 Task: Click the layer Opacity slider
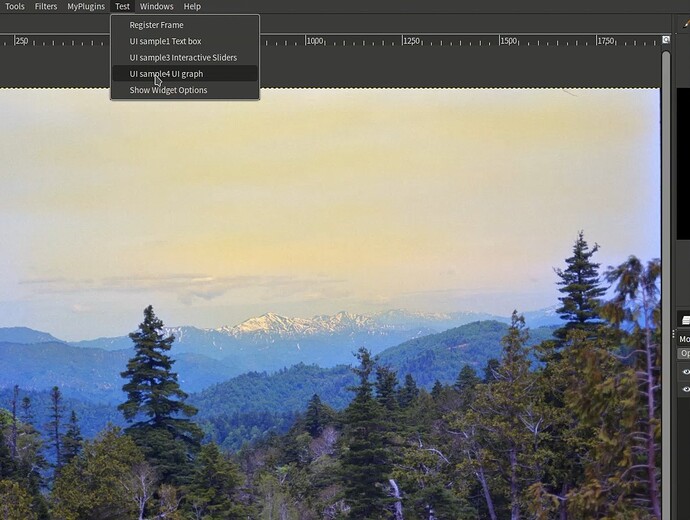tap(684, 353)
